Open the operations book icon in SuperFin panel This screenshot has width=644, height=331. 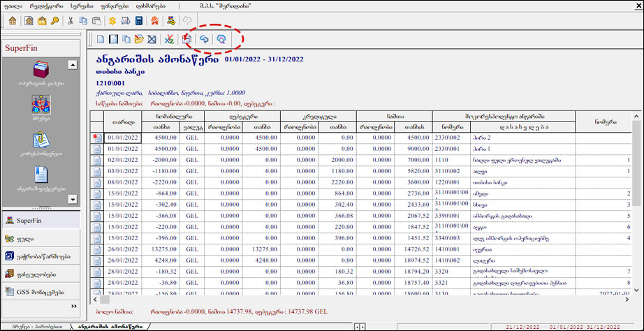pyautogui.click(x=41, y=68)
